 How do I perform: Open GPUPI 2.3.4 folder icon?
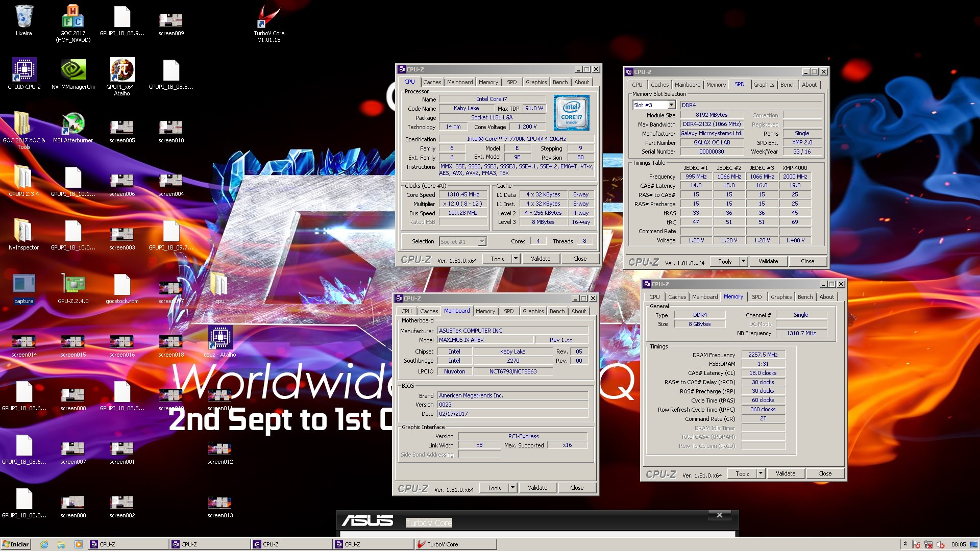point(24,181)
